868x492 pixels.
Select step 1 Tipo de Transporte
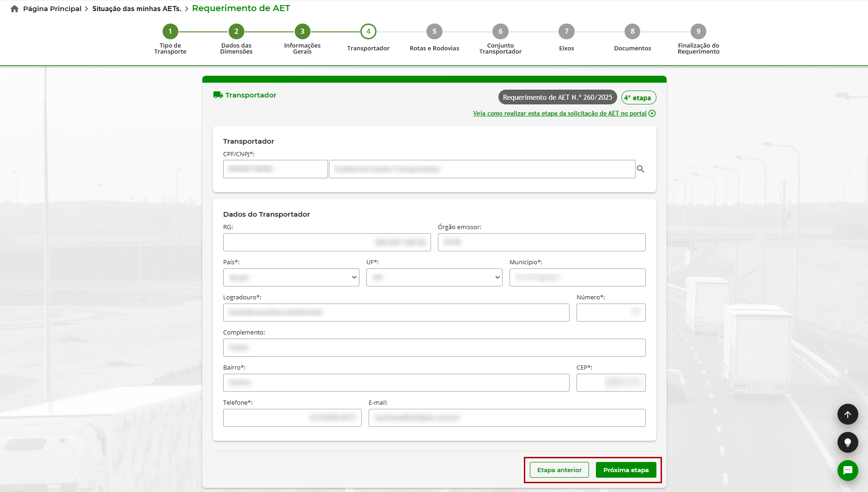pyautogui.click(x=170, y=31)
